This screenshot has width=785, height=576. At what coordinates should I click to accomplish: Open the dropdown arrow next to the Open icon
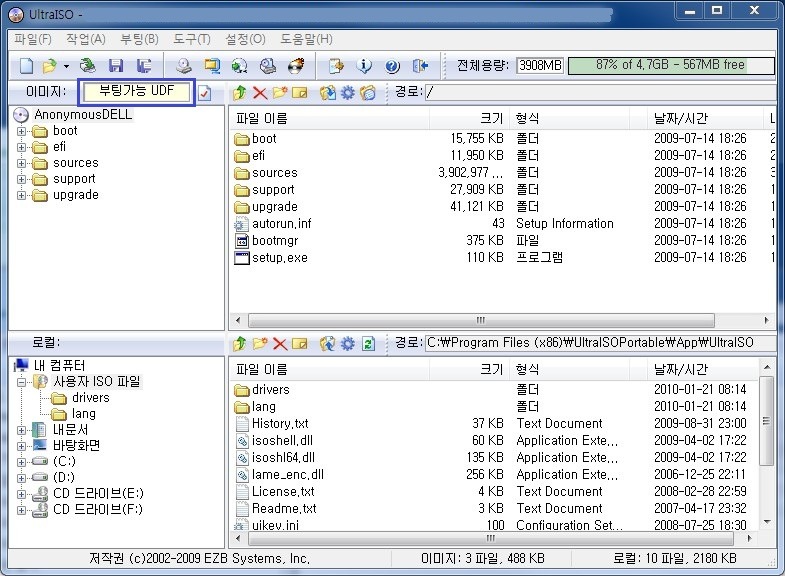coord(66,66)
